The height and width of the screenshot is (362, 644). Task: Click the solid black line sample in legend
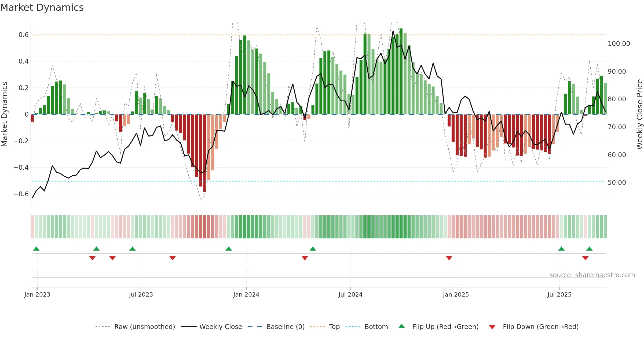point(189,327)
